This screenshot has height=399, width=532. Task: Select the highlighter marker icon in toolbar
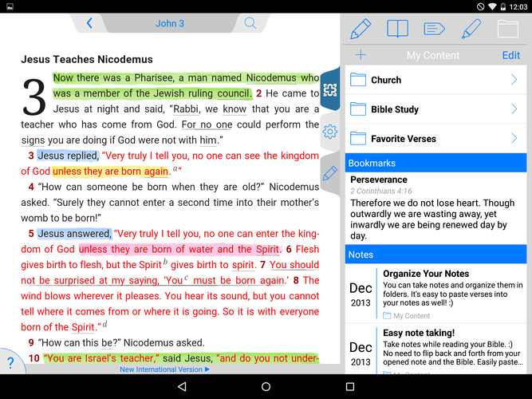point(471,29)
